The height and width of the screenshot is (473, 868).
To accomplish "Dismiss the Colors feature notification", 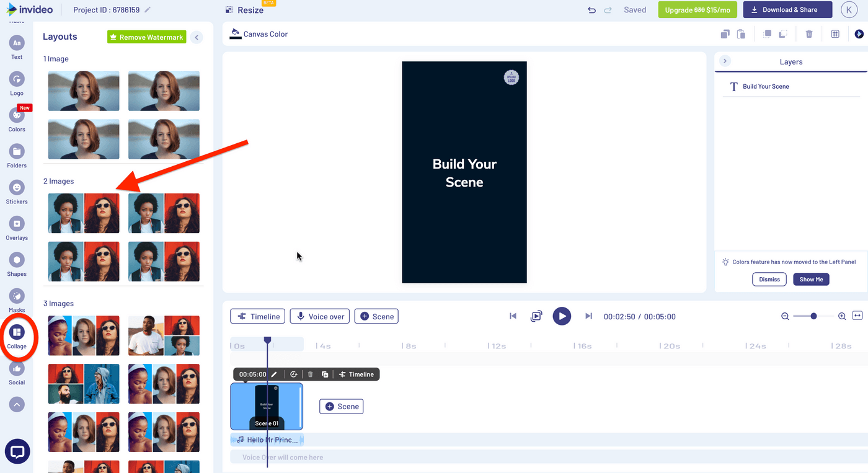I will click(x=769, y=279).
